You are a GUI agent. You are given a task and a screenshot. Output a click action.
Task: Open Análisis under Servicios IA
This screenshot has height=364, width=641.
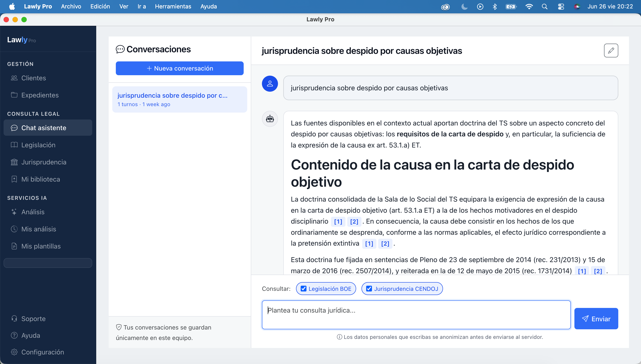[x=48, y=212]
